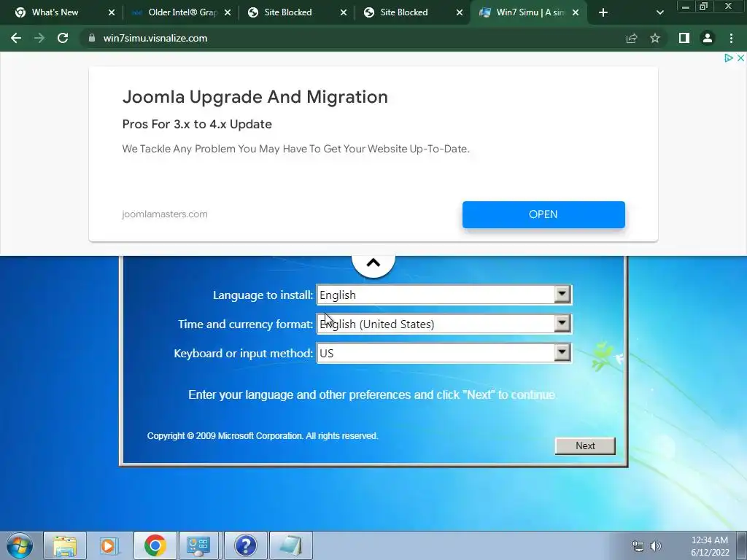Share this page icon

tap(632, 38)
